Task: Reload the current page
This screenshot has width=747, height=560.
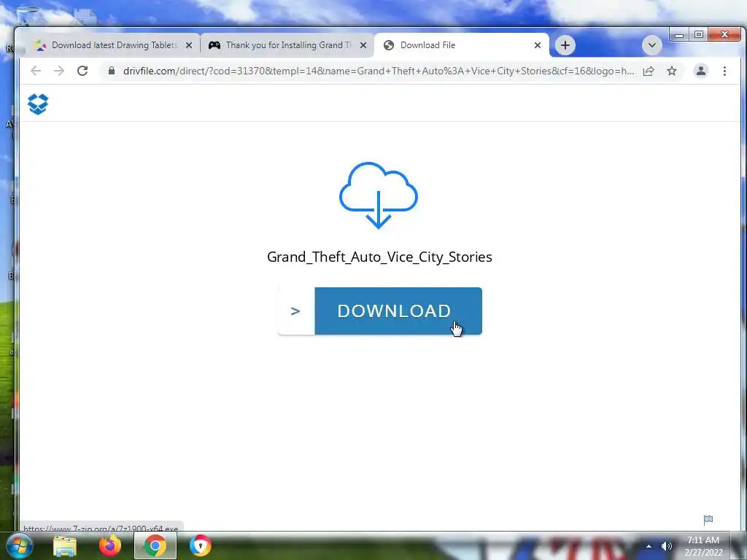Action: pos(82,71)
